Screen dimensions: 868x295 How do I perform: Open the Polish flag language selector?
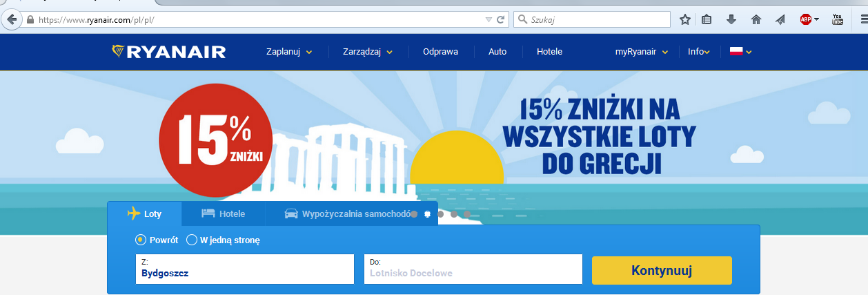(740, 51)
